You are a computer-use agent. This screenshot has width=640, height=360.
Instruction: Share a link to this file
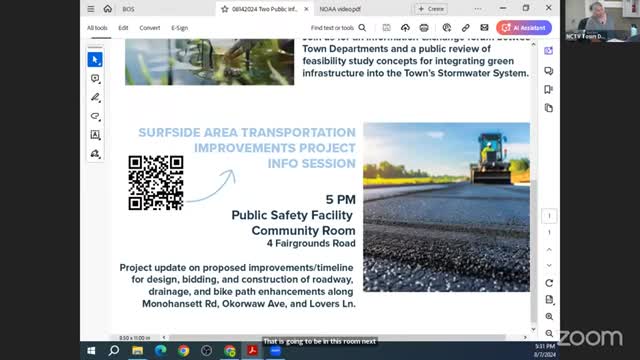tap(465, 28)
